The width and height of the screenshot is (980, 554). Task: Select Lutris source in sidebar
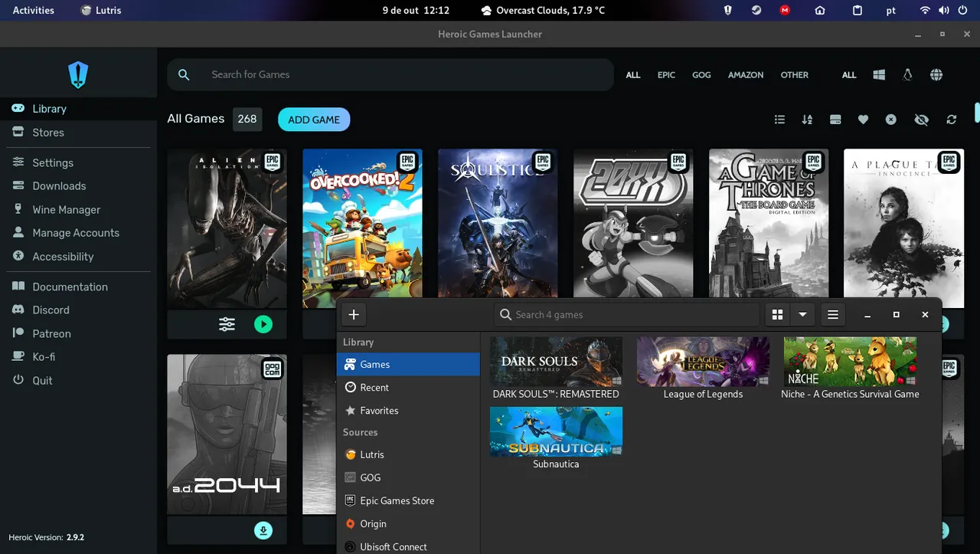[408, 454]
